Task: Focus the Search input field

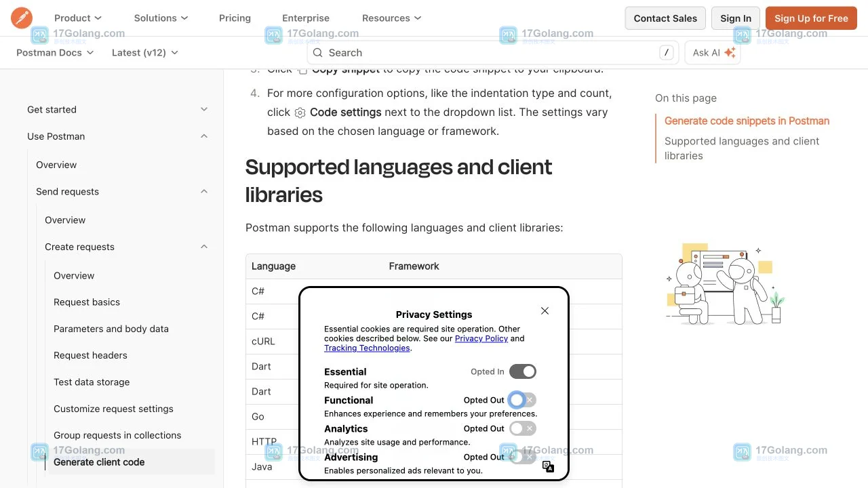Action: pyautogui.click(x=493, y=53)
